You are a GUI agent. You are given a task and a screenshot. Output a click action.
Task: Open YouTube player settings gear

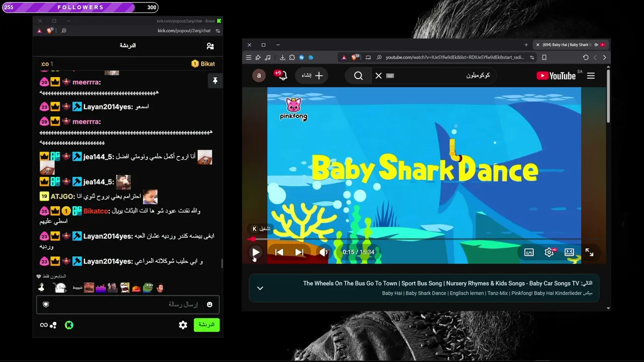pos(549,252)
